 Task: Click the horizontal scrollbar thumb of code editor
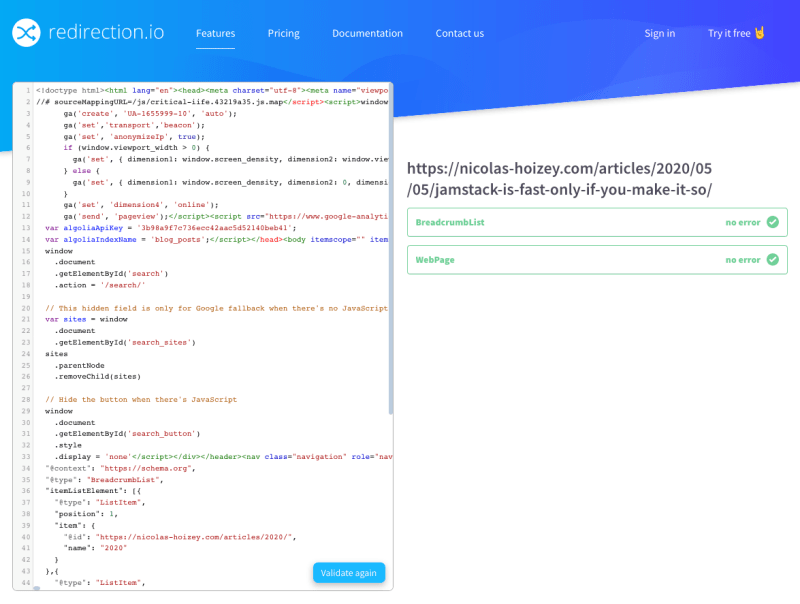point(37,588)
